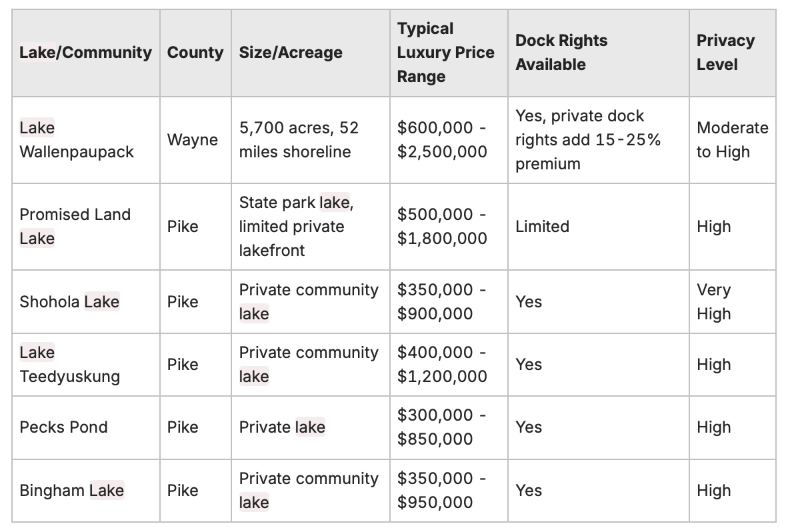This screenshot has width=788, height=532.
Task: Click the $350,000 - $950,000 price cell
Action: (442, 491)
